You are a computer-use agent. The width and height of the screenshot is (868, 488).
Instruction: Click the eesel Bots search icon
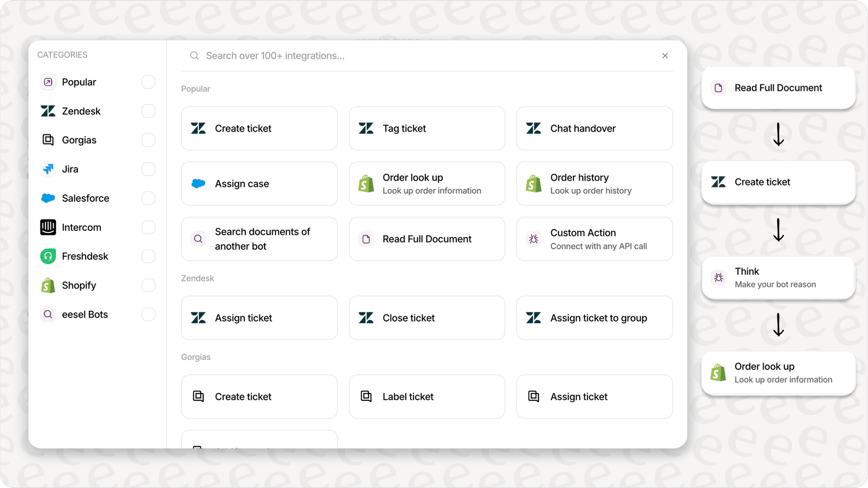point(48,314)
